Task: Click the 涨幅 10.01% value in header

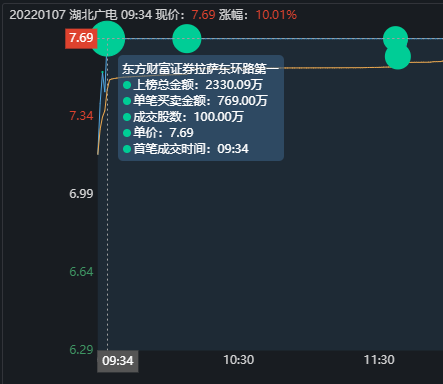Action: point(276,15)
